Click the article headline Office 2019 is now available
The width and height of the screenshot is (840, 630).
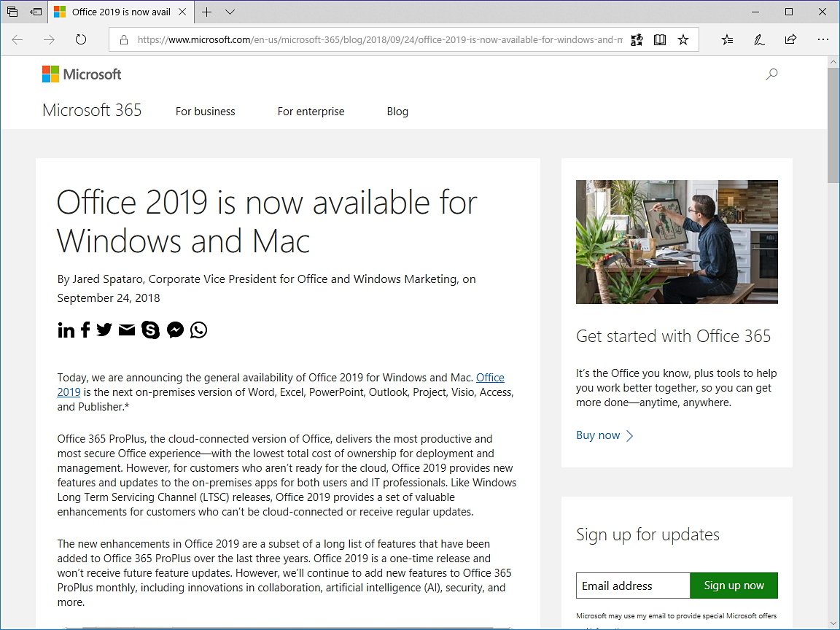click(x=267, y=221)
